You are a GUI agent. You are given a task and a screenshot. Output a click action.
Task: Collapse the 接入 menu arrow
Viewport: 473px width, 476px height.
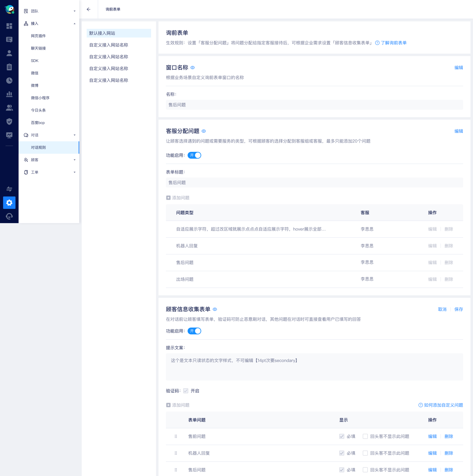point(75,23)
